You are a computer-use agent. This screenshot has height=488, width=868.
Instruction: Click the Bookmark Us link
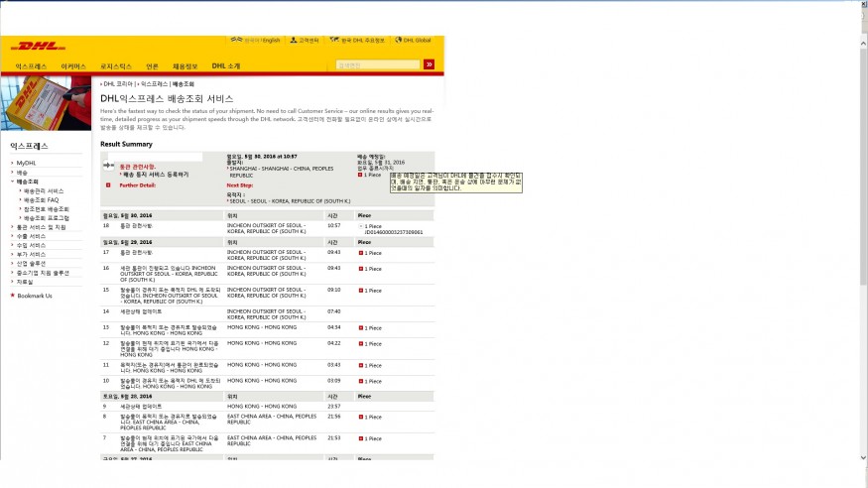pyautogui.click(x=35, y=296)
